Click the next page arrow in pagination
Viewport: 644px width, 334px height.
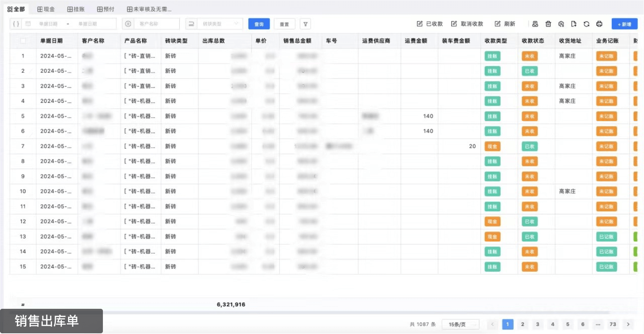(628, 324)
